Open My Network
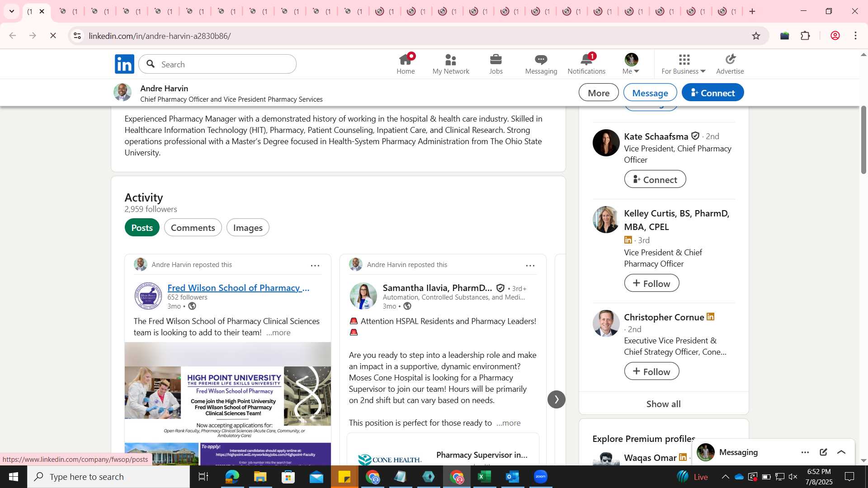 (451, 64)
